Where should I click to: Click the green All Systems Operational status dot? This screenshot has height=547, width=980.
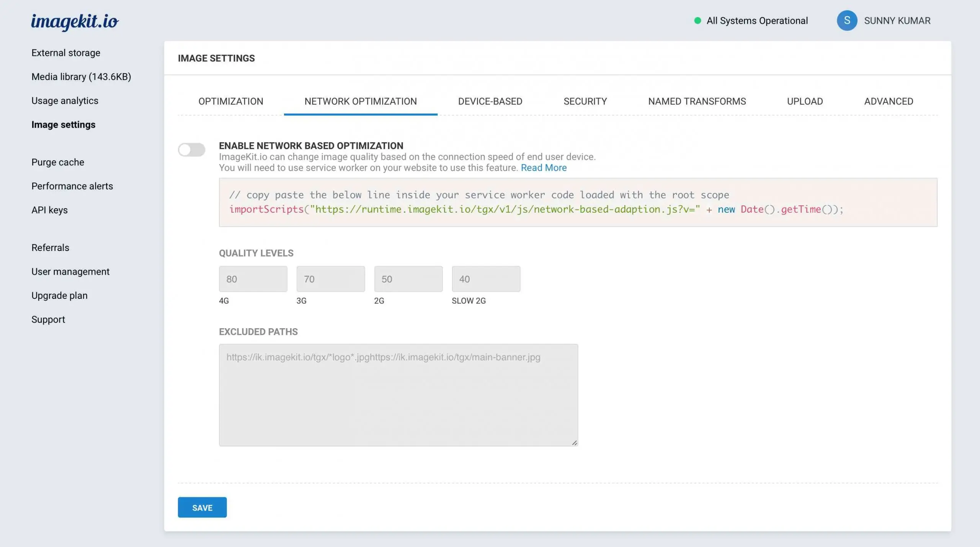pyautogui.click(x=698, y=21)
